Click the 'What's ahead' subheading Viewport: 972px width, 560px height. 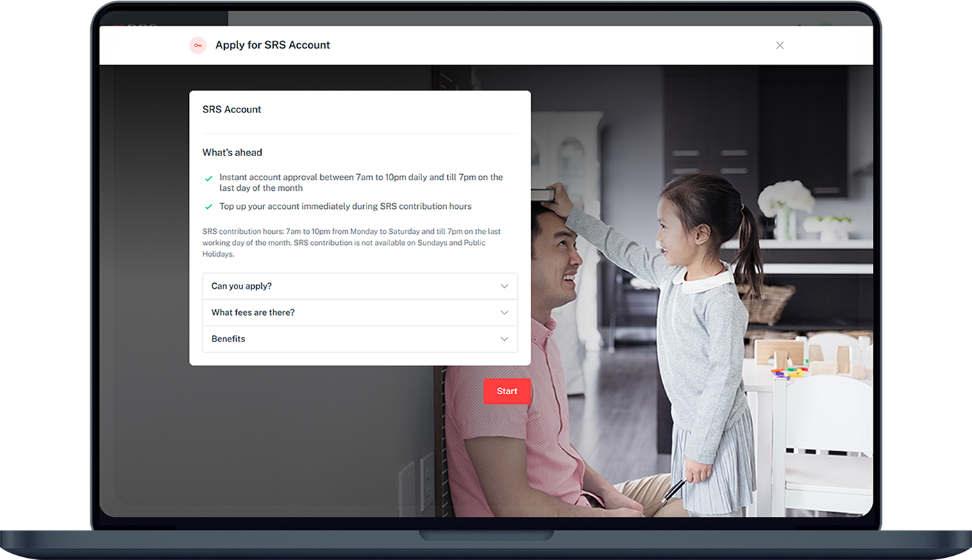click(x=232, y=153)
